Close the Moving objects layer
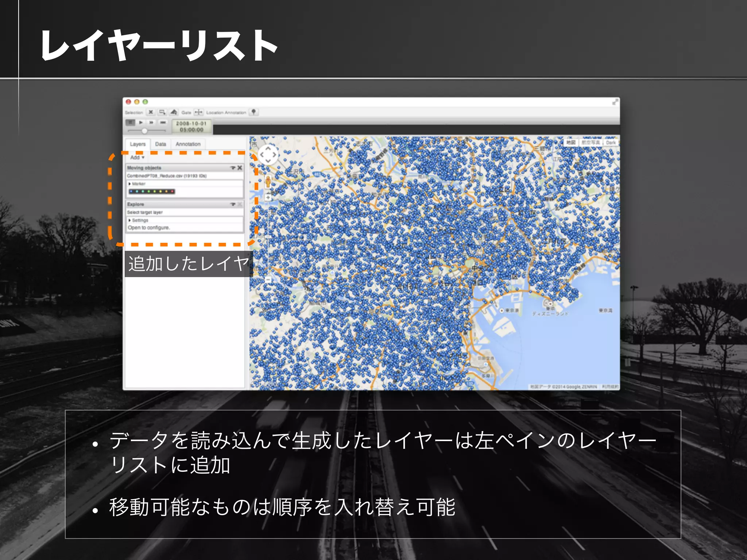The height and width of the screenshot is (560, 747). pos(240,168)
